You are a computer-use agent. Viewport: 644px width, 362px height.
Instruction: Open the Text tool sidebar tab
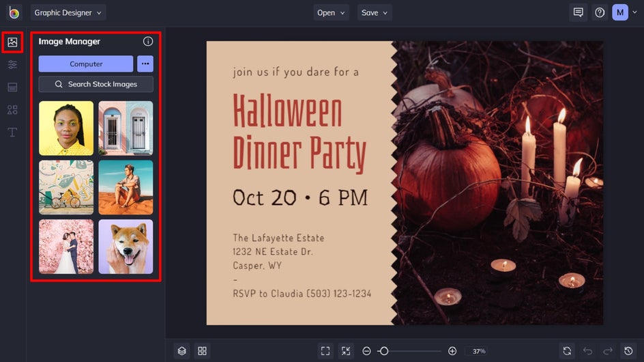(x=12, y=132)
